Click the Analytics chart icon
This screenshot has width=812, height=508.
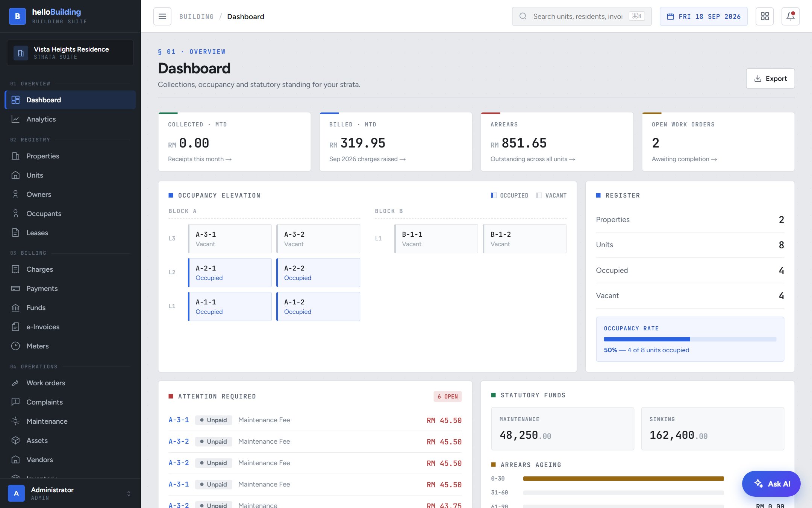tap(15, 119)
